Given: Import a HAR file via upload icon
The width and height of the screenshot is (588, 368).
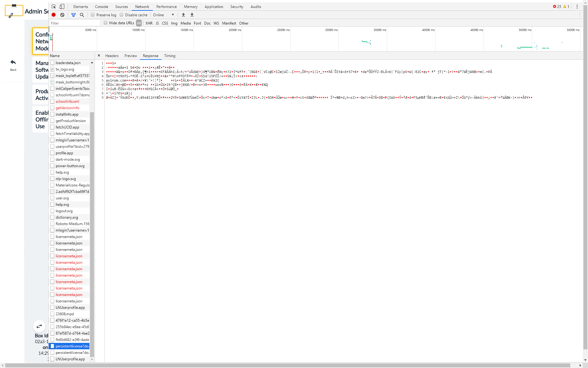Looking at the screenshot, I should pyautogui.click(x=183, y=15).
